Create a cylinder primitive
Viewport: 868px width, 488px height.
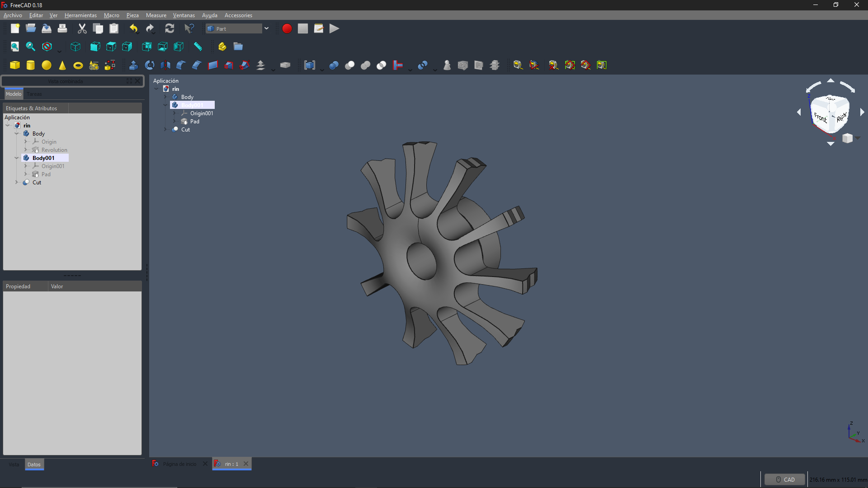(x=31, y=65)
